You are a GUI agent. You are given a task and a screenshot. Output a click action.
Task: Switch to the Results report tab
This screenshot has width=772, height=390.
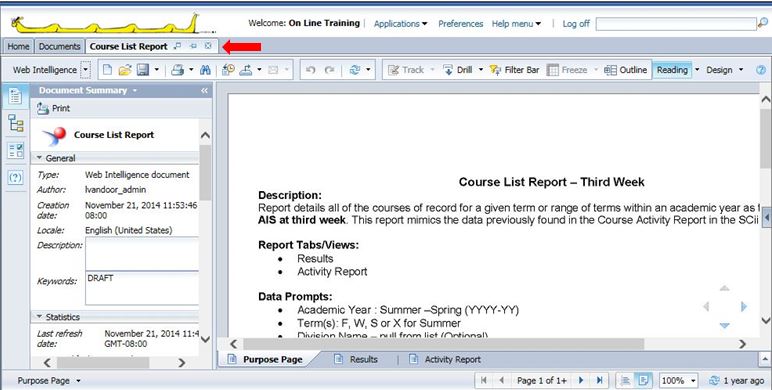point(356,359)
